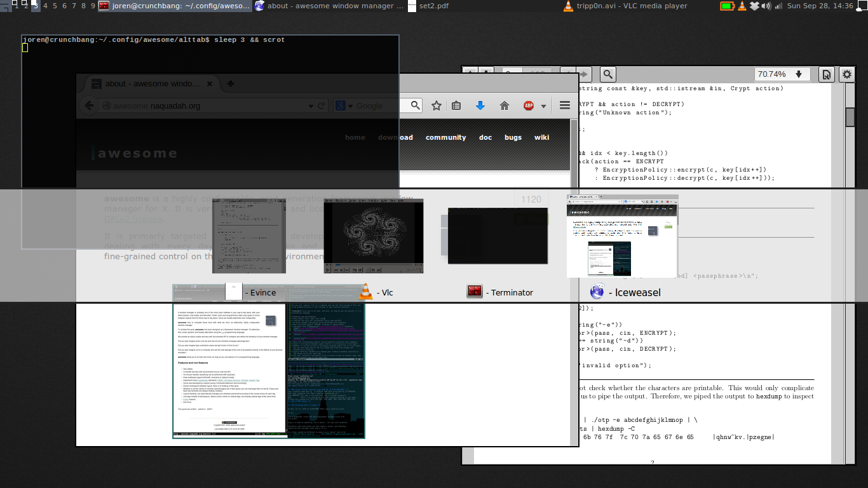The width and height of the screenshot is (868, 488).
Task: Select the Terminator window thumbnail in the switcher
Action: point(498,236)
